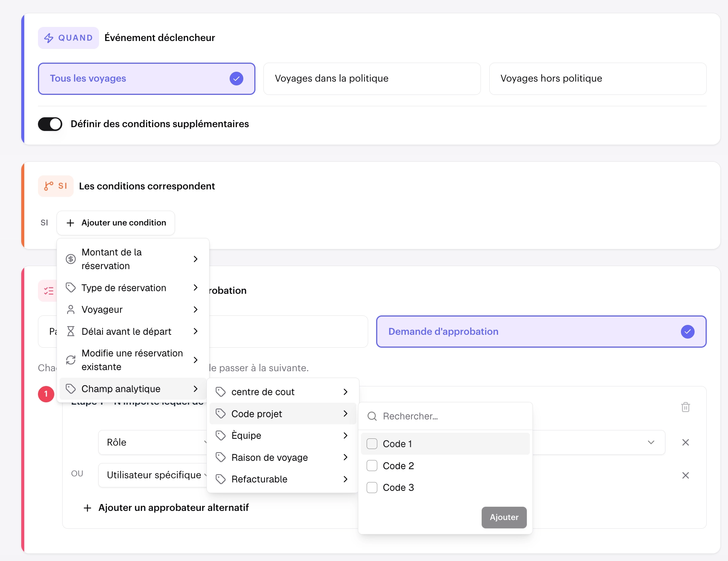The height and width of the screenshot is (561, 728).
Task: Remove the Utilisateur spécifique approver row
Action: pos(685,476)
